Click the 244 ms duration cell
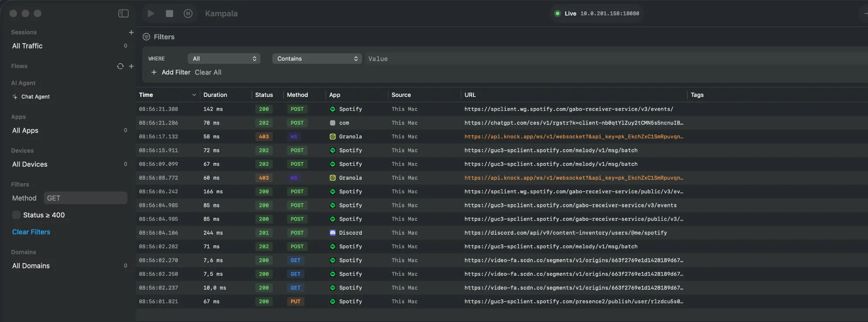Viewport: 868px width, 322px height. click(x=213, y=233)
